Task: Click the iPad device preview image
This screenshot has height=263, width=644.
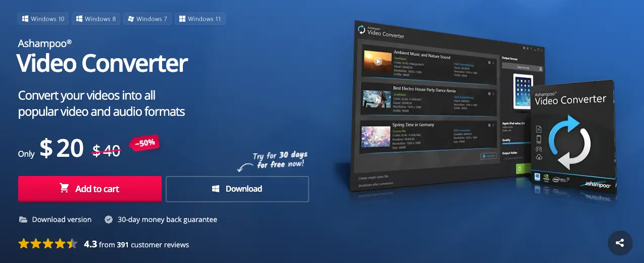Action: [522, 92]
